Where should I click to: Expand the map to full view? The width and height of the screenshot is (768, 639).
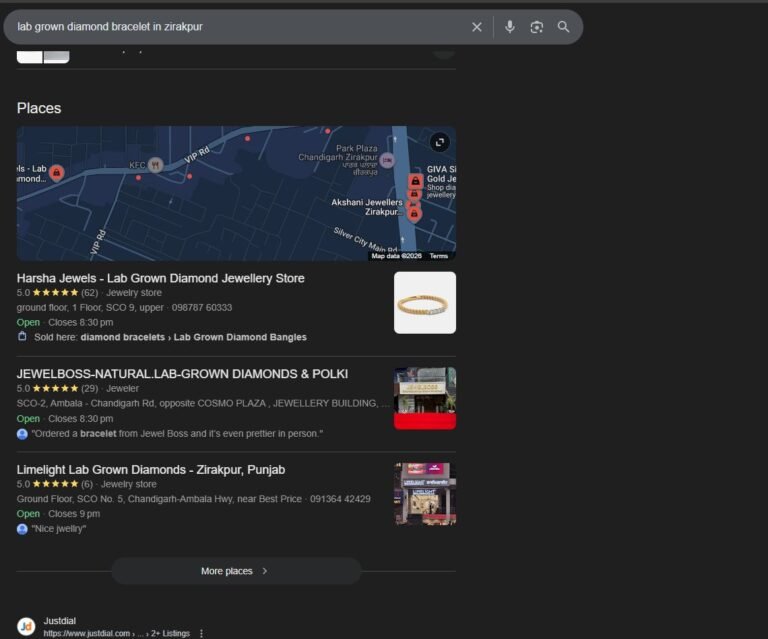click(x=439, y=142)
